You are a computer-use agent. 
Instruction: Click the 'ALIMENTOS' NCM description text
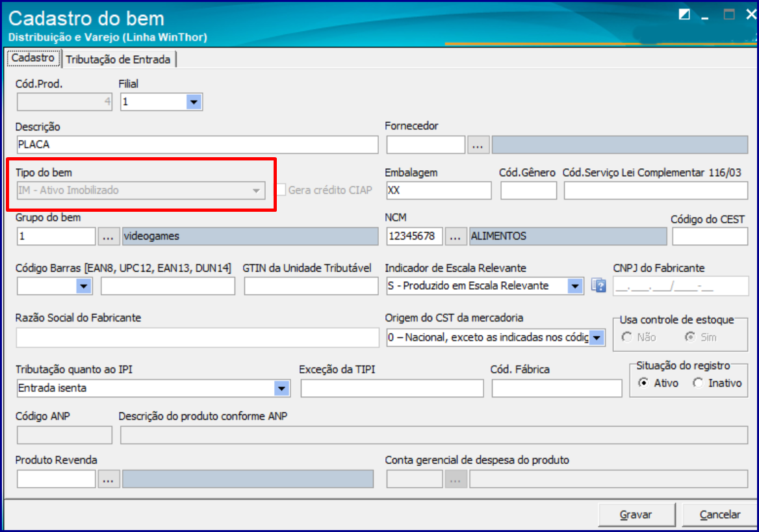pyautogui.click(x=498, y=236)
